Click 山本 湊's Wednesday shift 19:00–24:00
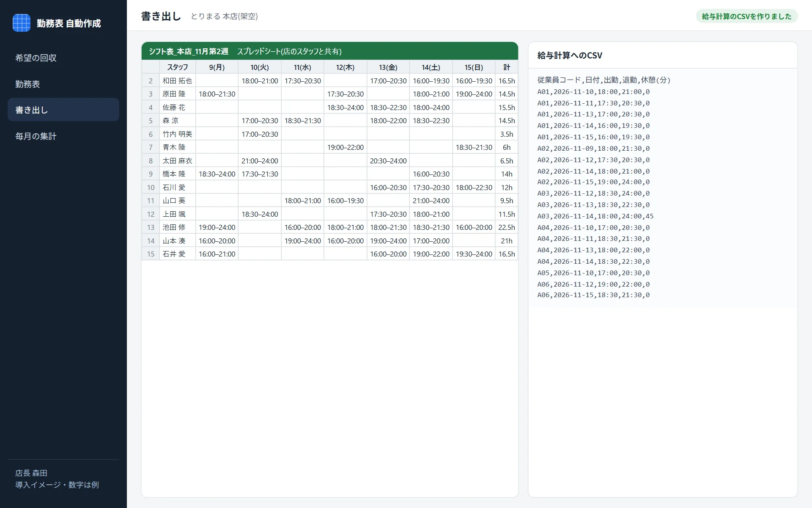This screenshot has width=812, height=508. click(x=302, y=240)
